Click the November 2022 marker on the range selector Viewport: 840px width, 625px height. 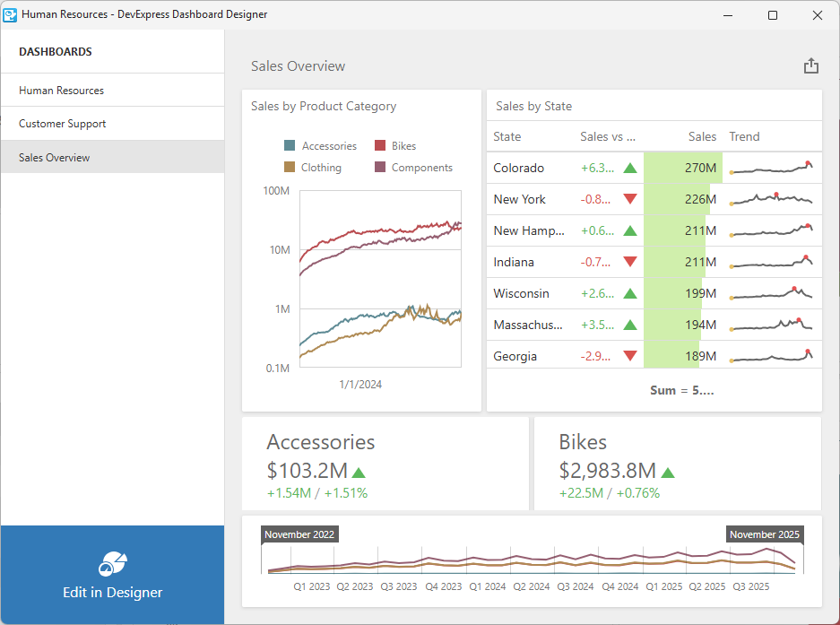(299, 534)
